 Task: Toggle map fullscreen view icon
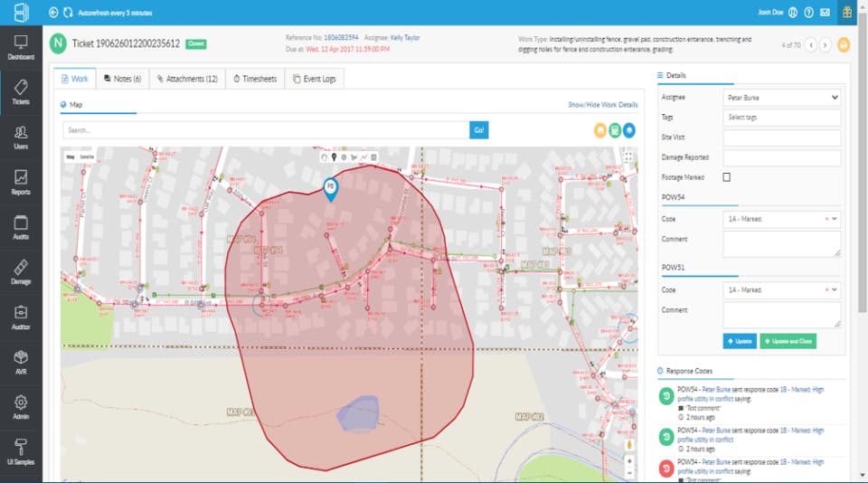[x=628, y=157]
